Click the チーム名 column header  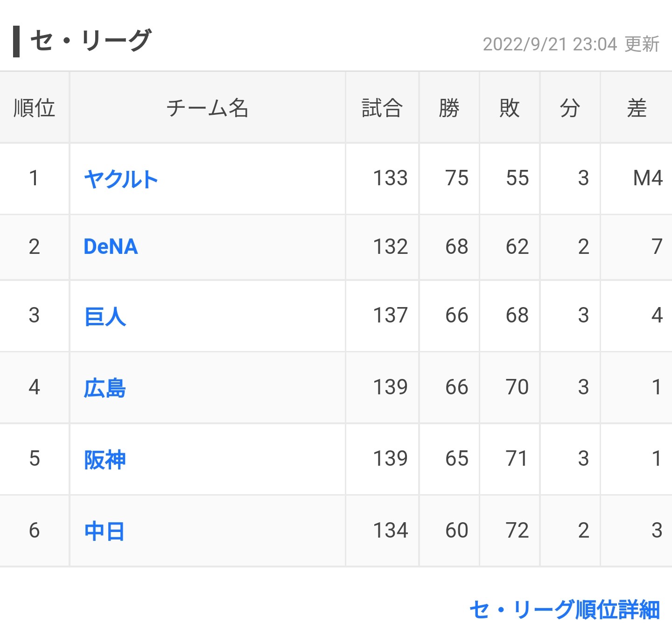coord(207,108)
